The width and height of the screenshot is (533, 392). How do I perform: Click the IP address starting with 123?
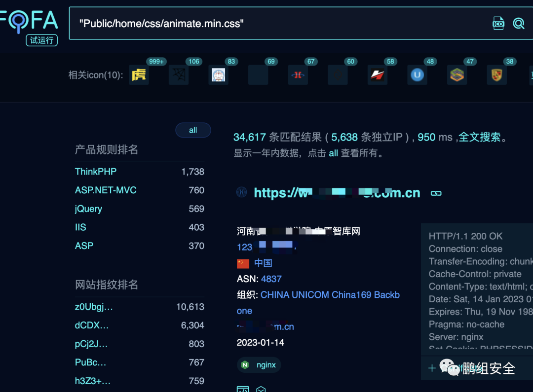[267, 247]
